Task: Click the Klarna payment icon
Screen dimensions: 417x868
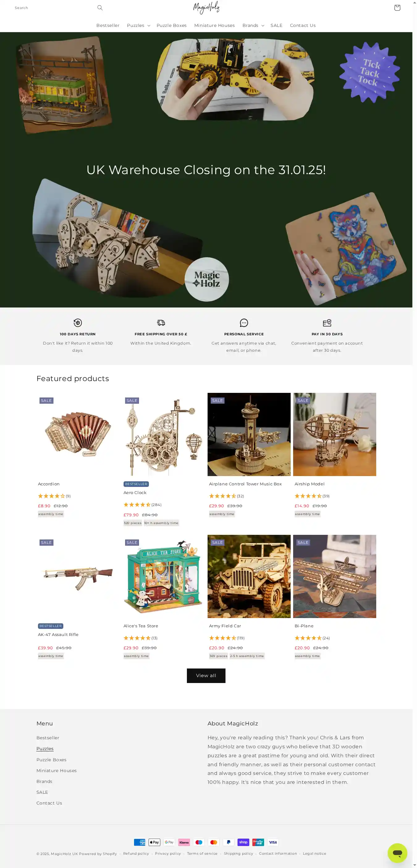Action: point(184,842)
